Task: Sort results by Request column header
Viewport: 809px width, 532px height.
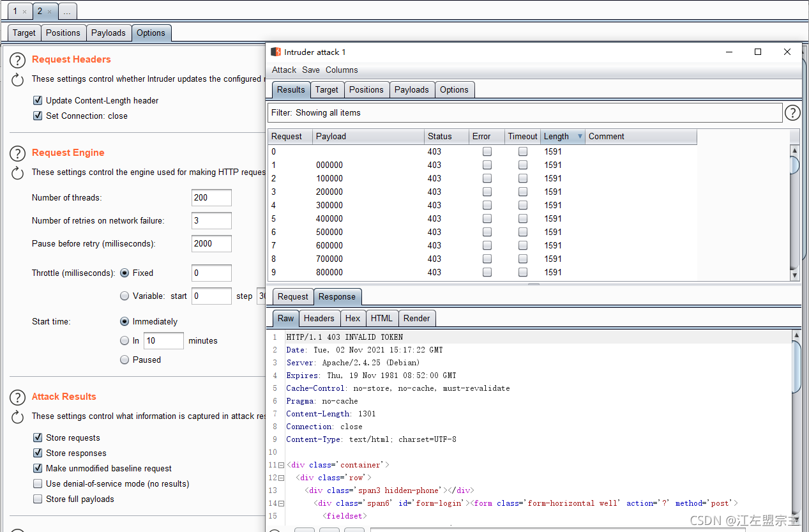Action: [291, 137]
